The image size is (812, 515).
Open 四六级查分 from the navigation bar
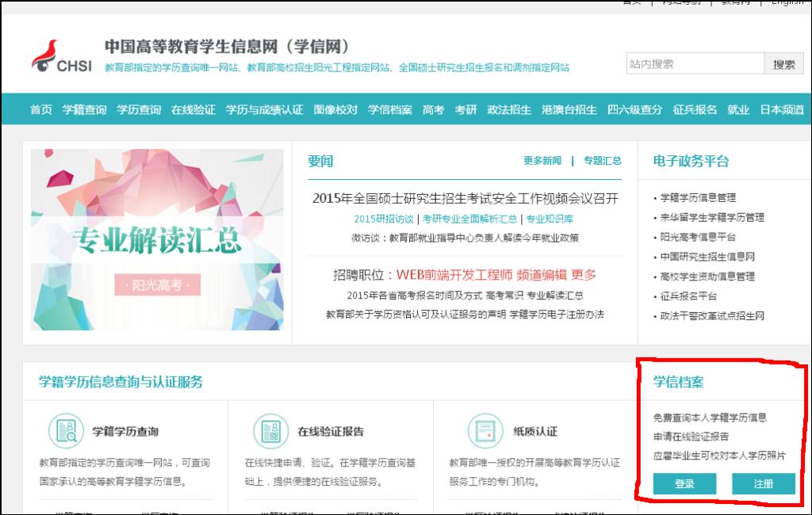pos(634,109)
